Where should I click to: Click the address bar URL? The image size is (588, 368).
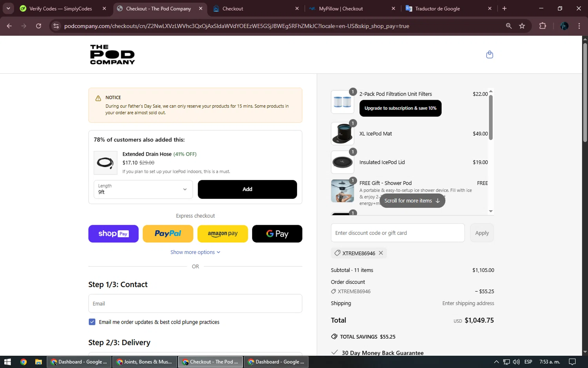237,26
